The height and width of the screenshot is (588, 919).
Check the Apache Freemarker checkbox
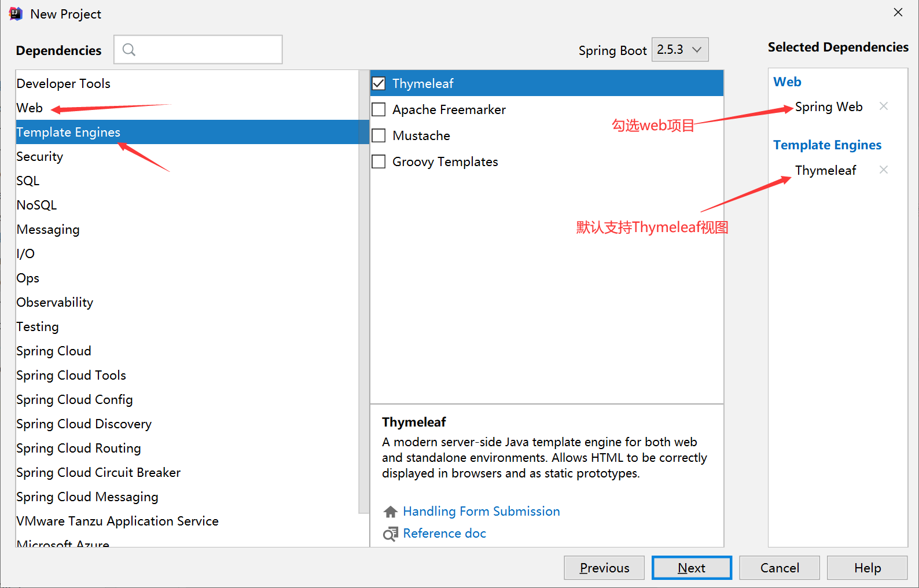pos(378,109)
